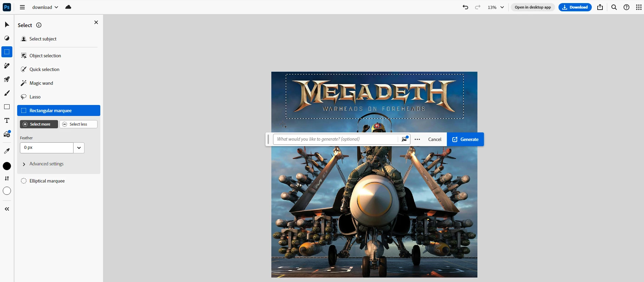Click the reference image icon in prompt
Screen dimensions: 644x282
(405, 139)
